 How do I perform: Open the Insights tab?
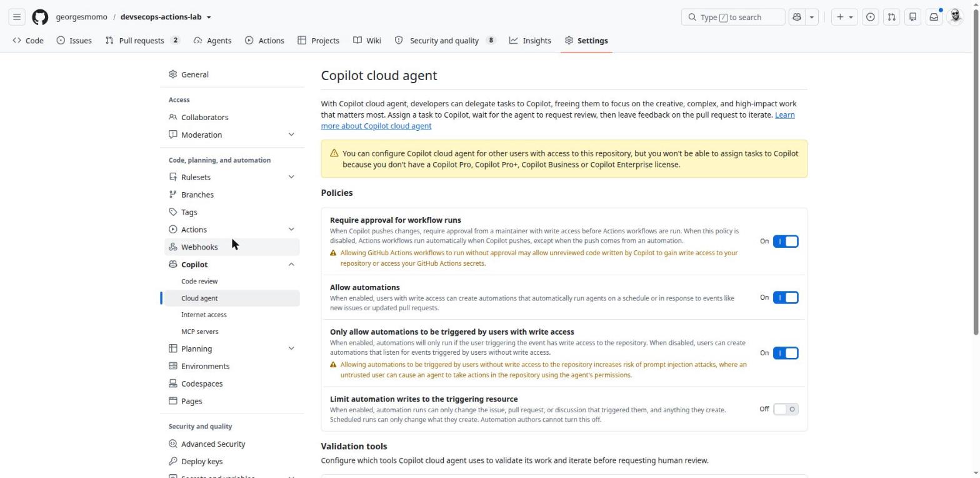(530, 41)
